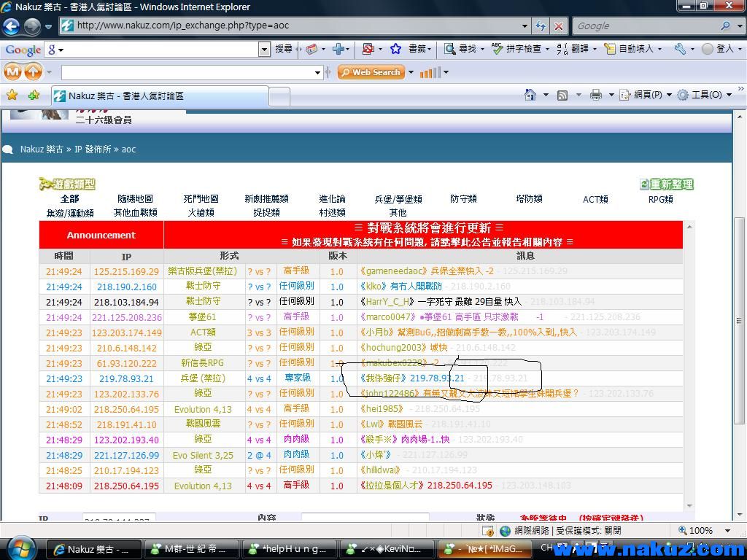Screen dimensions: 747x560
Task: Click the RSS feeds icon
Action: coord(562,95)
